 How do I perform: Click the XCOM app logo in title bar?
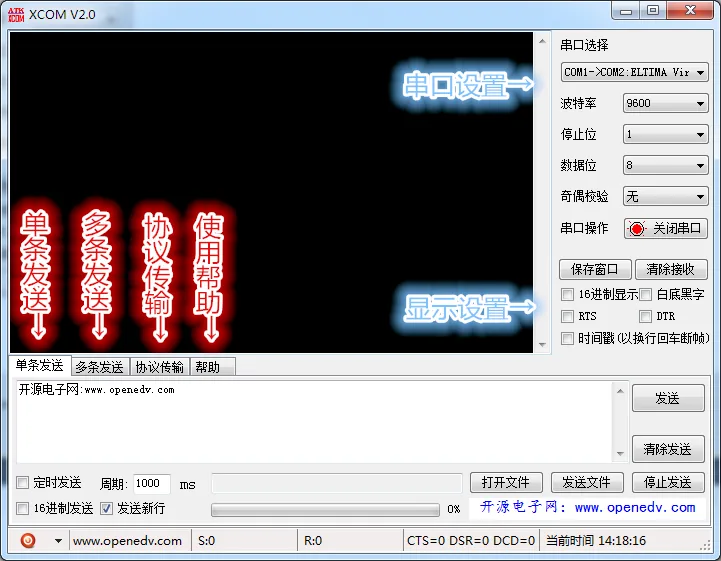16,15
